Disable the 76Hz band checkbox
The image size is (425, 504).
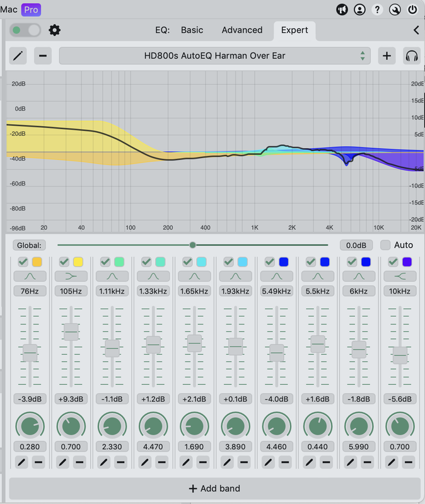(x=23, y=262)
